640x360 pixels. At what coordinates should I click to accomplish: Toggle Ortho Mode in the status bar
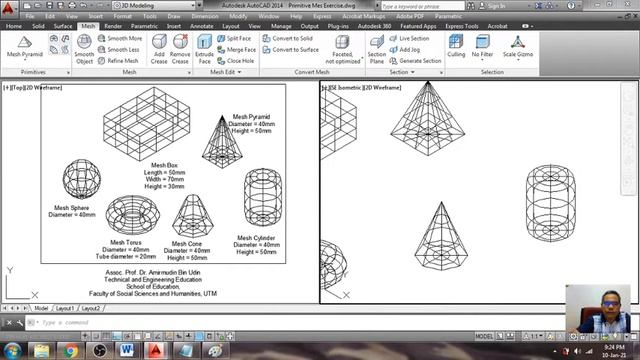pyautogui.click(x=116, y=336)
